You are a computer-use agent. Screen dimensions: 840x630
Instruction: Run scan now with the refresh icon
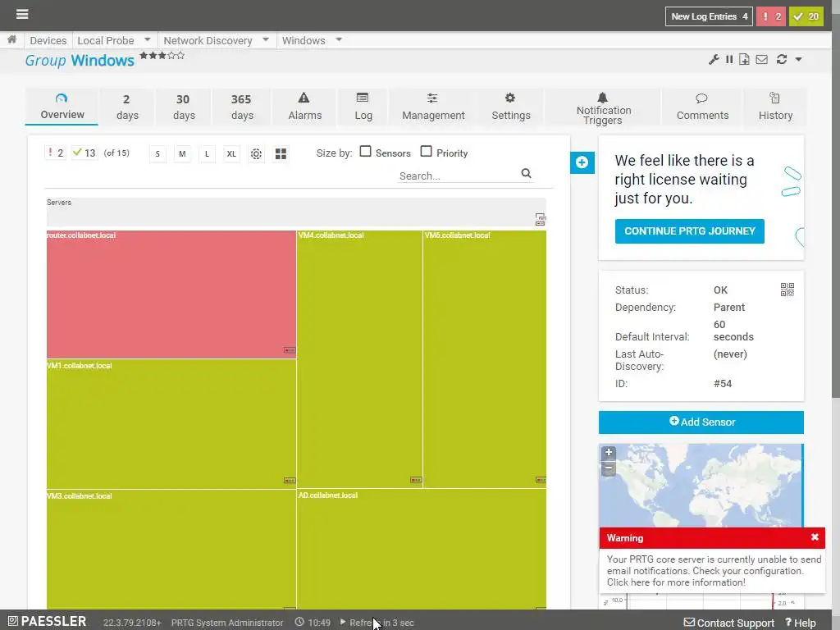tap(782, 59)
